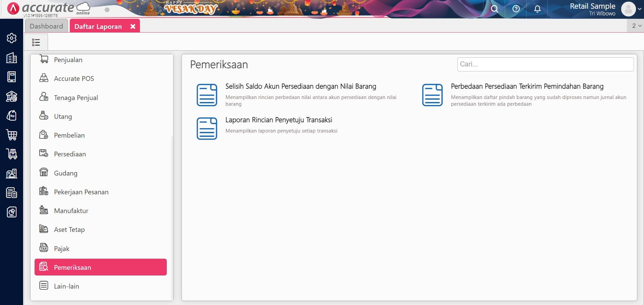This screenshot has width=644, height=305.
Task: Select Persediaan report category
Action: point(70,154)
